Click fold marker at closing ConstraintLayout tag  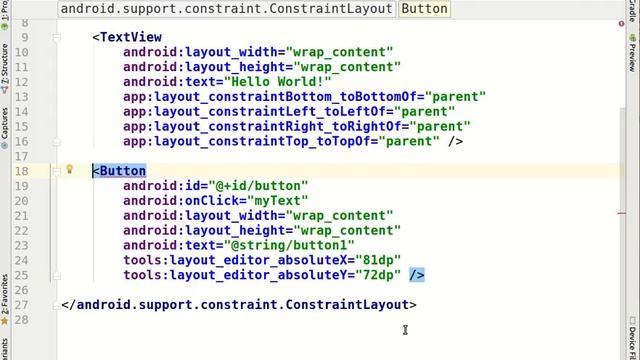click(x=56, y=305)
